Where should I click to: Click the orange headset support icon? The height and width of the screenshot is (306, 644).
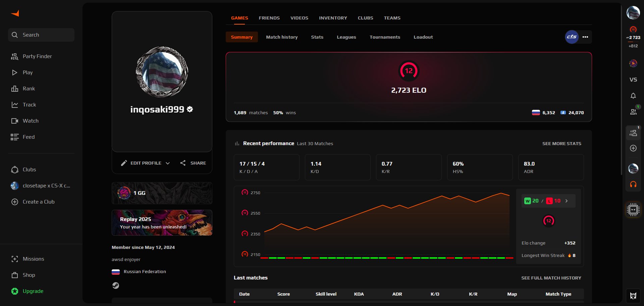(x=633, y=184)
